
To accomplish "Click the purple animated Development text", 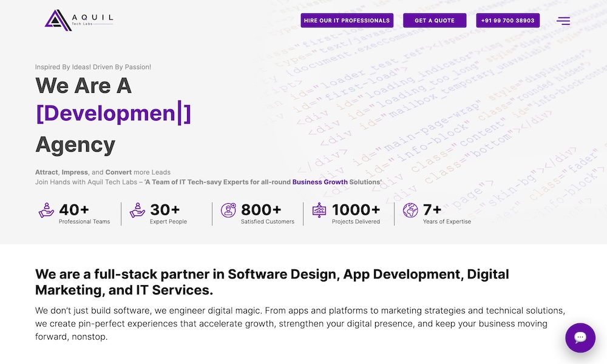I will click(113, 114).
